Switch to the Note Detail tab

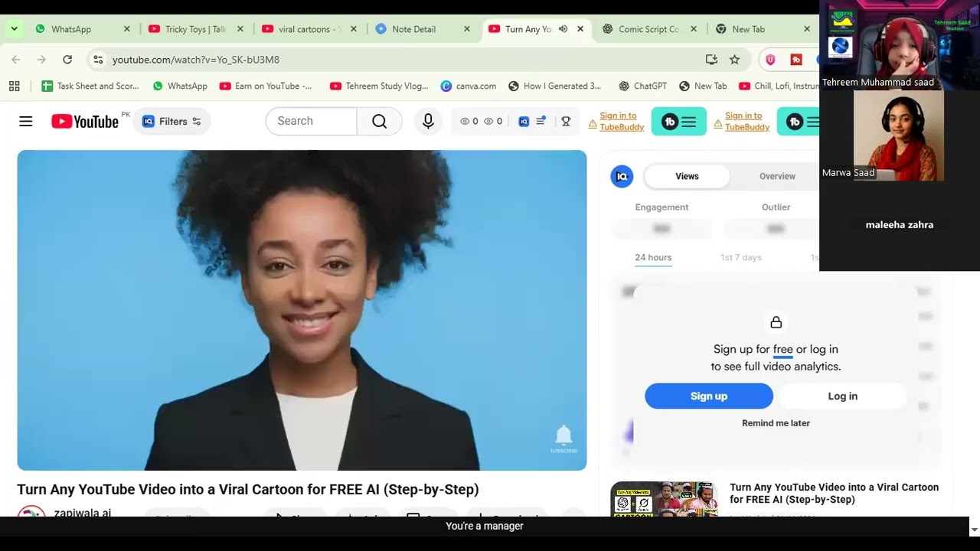point(423,29)
